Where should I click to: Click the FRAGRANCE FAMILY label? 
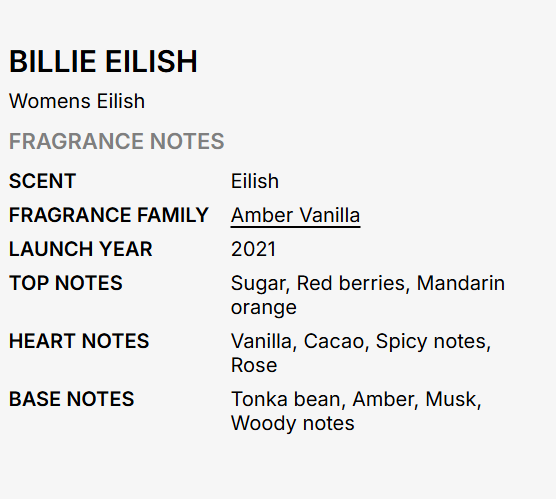point(109,215)
